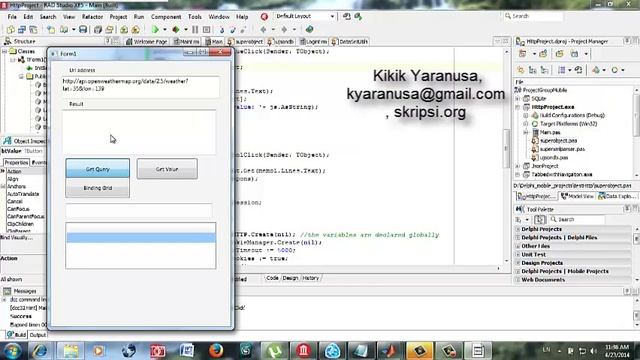Expand the Web Documents palette category
The image size is (640, 360).
(518, 280)
